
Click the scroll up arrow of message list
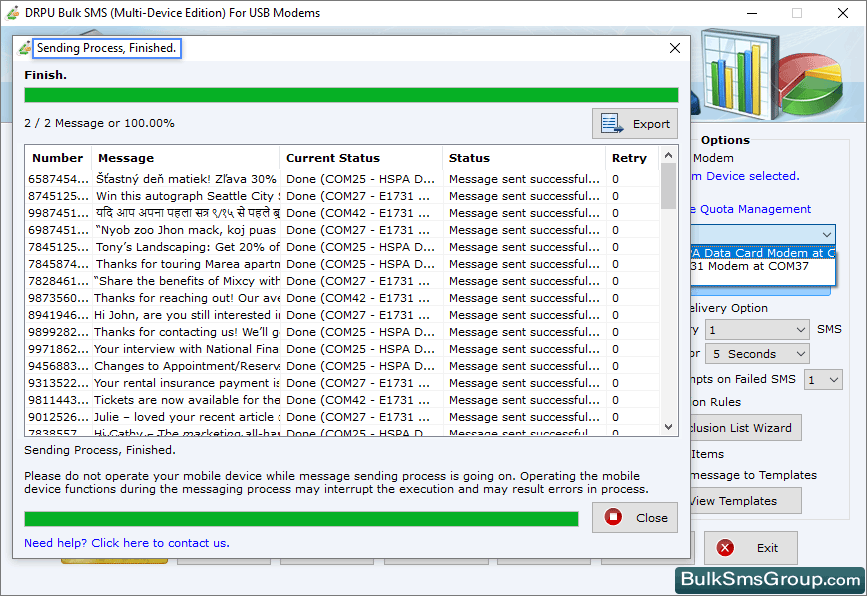click(x=668, y=155)
